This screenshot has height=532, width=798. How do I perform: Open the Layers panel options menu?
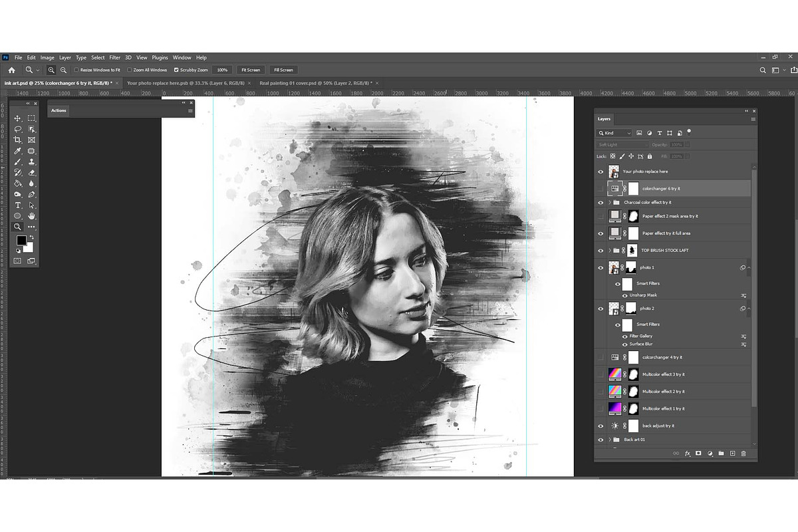pos(753,119)
